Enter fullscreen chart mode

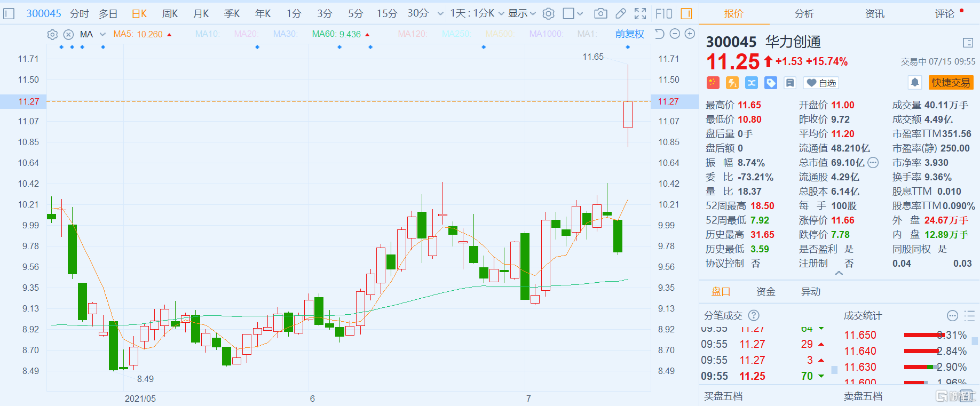point(641,13)
